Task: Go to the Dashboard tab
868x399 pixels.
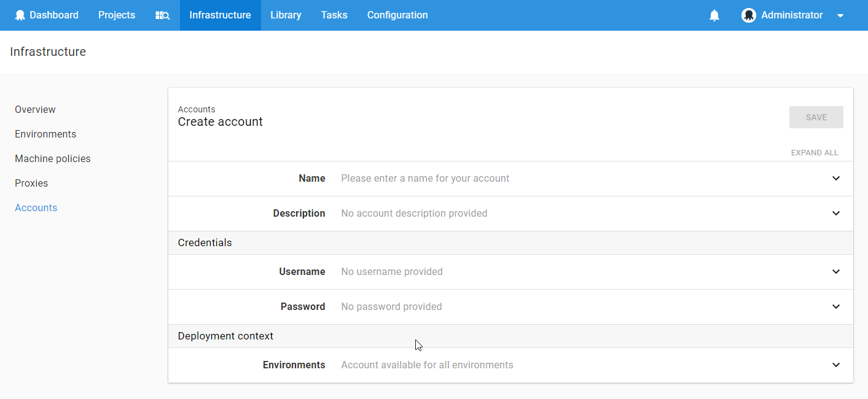Action: 47,15
